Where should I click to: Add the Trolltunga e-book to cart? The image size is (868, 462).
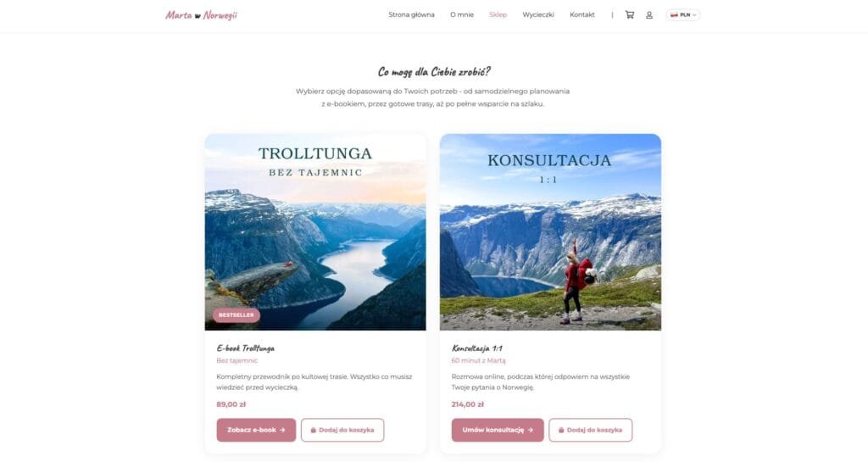[342, 430]
